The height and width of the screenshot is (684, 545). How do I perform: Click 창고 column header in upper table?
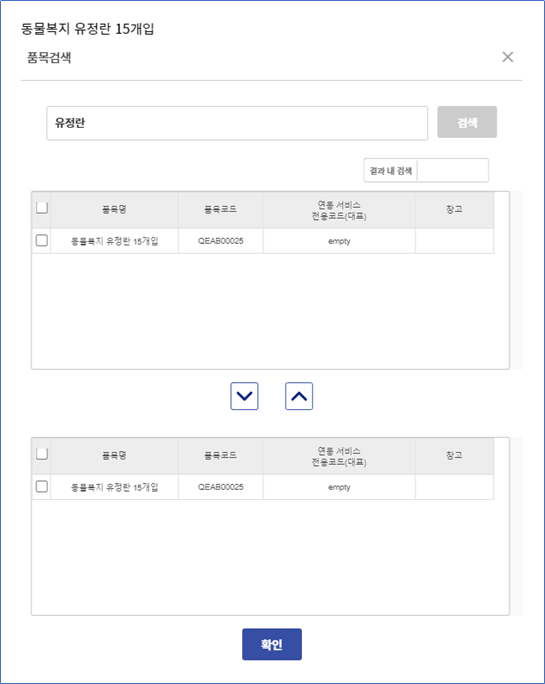pyautogui.click(x=454, y=210)
